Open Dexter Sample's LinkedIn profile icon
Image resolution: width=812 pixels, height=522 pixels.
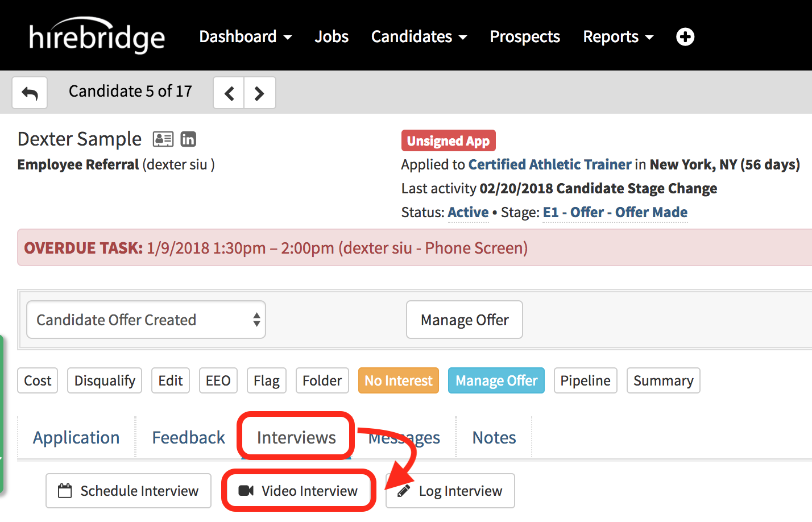point(188,139)
